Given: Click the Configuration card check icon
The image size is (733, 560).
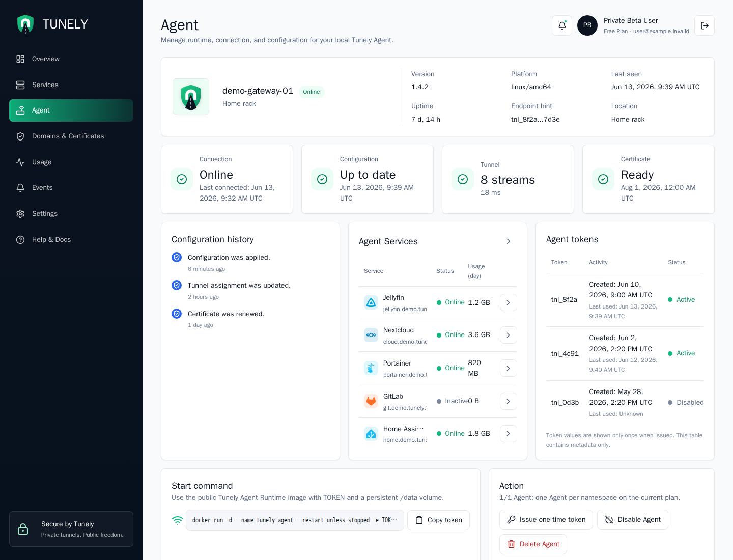Looking at the screenshot, I should [x=322, y=179].
